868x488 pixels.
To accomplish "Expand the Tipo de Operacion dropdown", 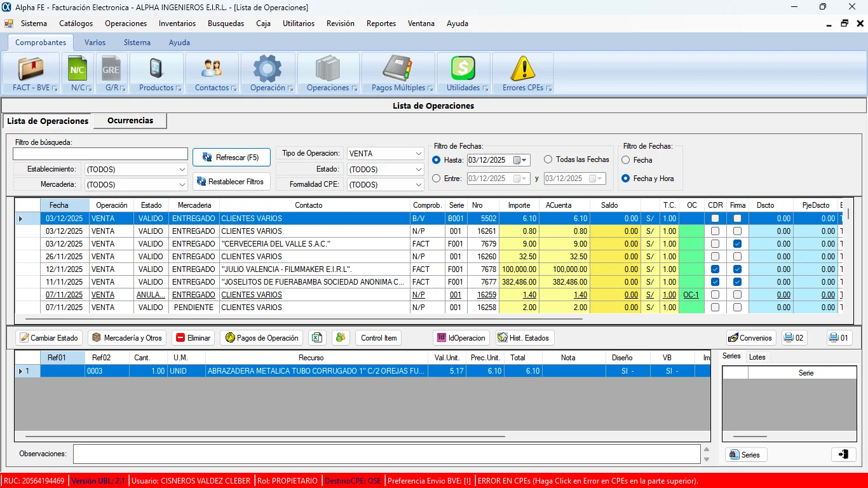I will 417,154.
